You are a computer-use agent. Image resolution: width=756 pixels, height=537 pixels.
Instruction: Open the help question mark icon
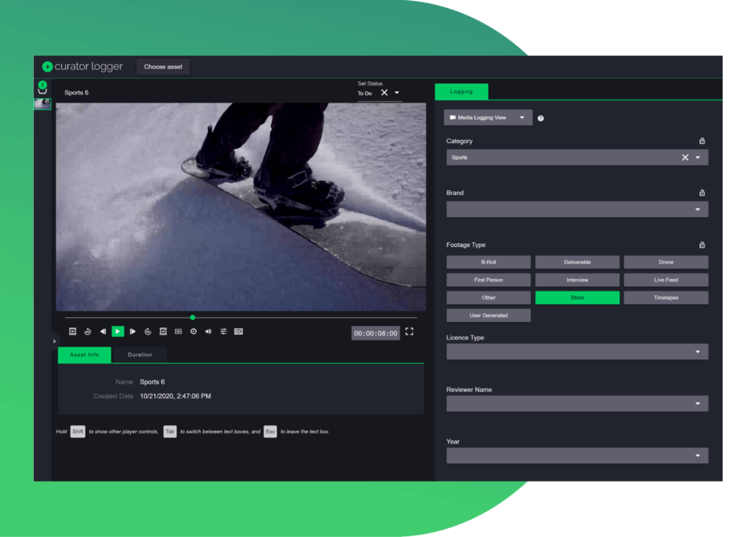point(540,117)
